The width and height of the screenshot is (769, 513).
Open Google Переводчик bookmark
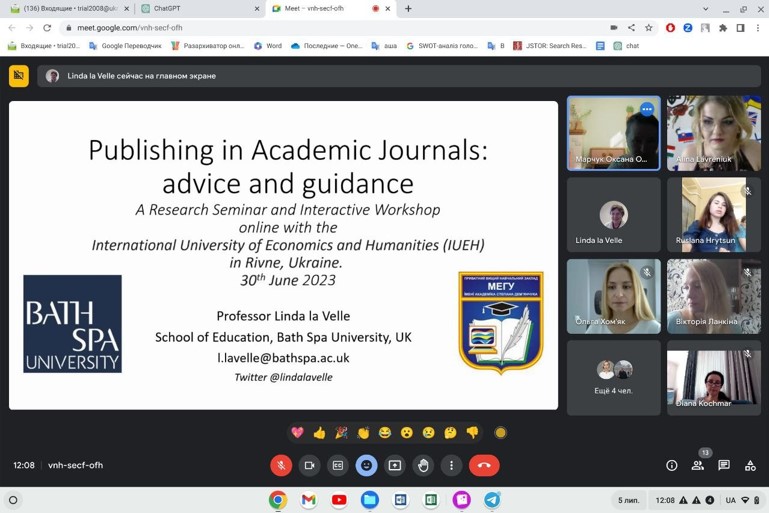tap(125, 46)
